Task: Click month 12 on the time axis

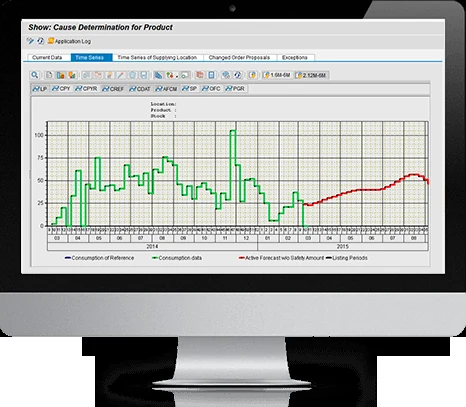Action: pyautogui.click(x=246, y=238)
